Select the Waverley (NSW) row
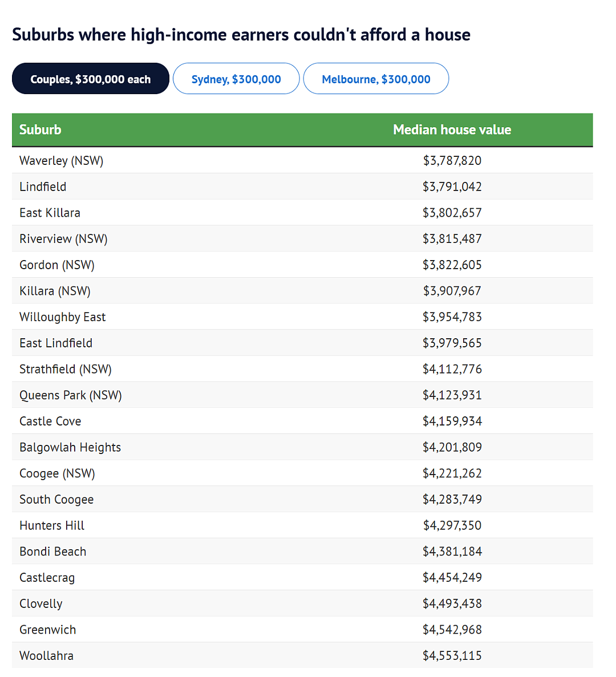This screenshot has height=677, width=616. (x=302, y=161)
